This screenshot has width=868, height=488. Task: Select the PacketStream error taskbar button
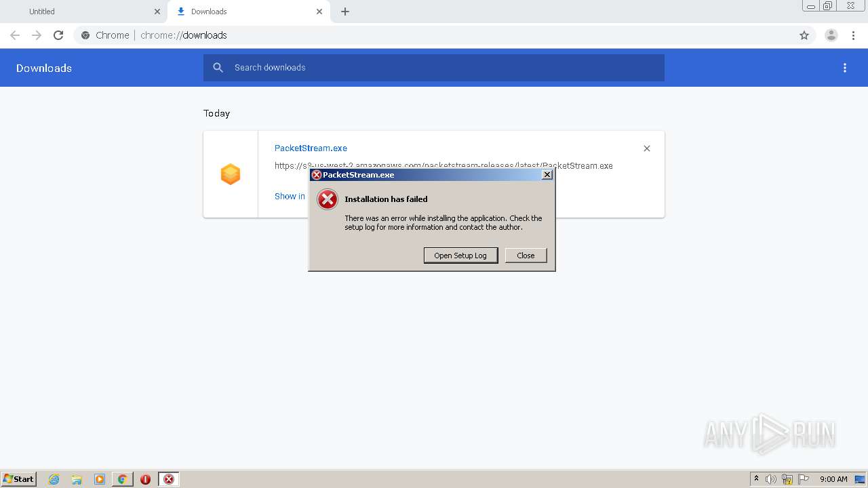169,479
